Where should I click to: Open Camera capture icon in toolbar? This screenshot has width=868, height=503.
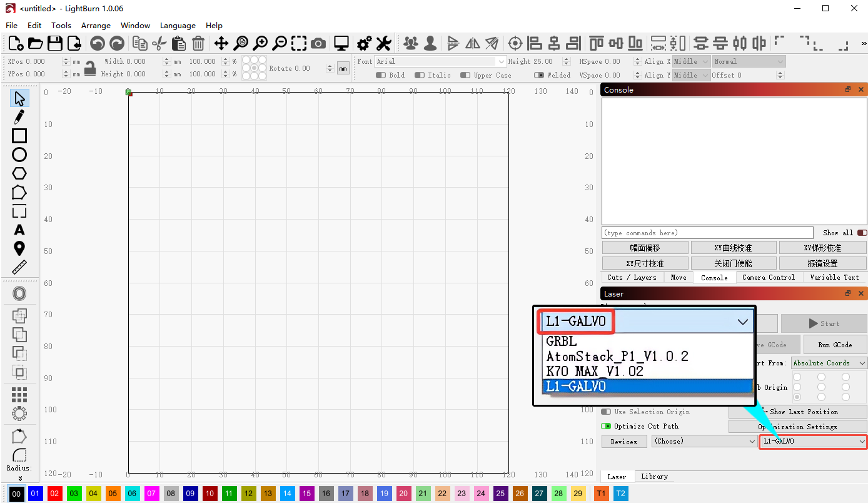(318, 43)
